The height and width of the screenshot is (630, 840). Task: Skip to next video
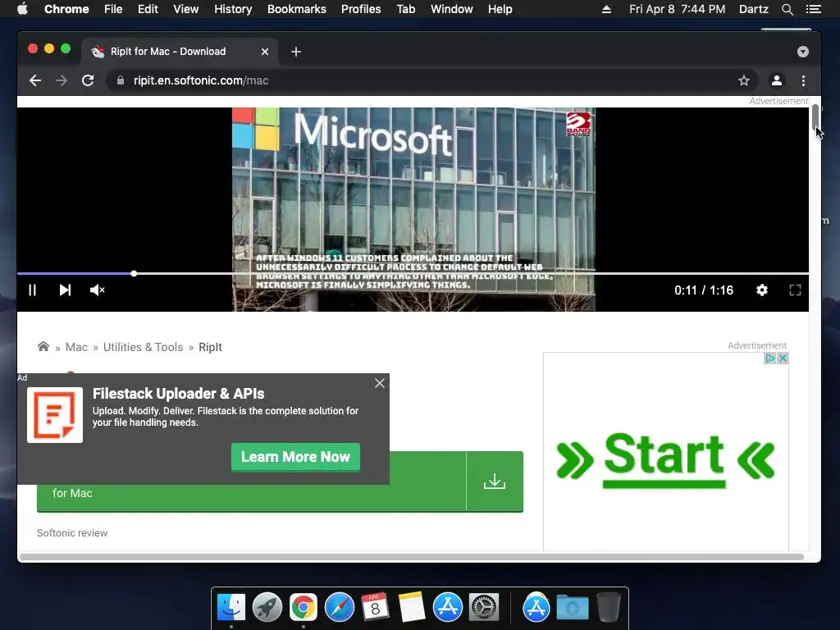(x=65, y=290)
